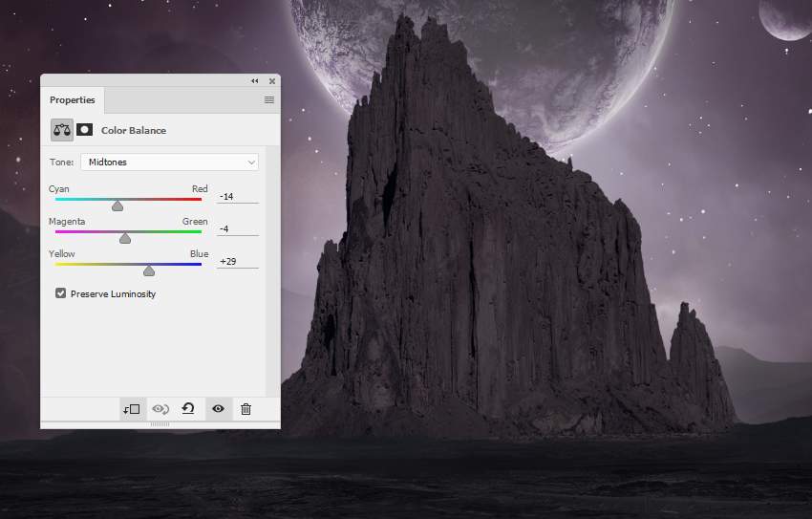Close the Properties panel

pos(272,81)
